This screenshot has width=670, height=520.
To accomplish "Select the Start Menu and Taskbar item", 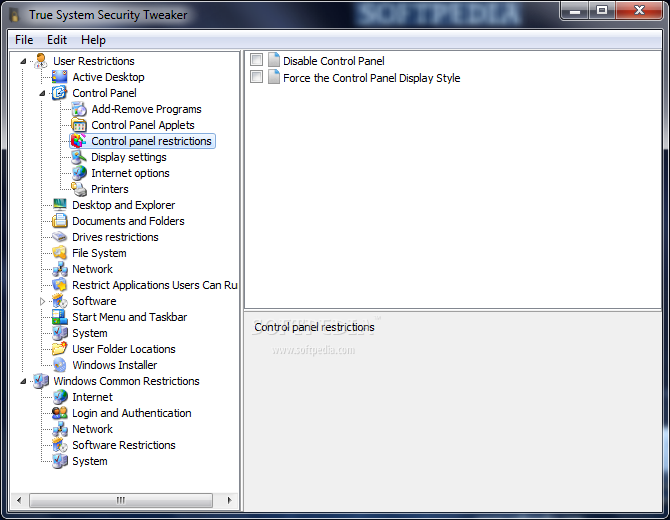I will (x=129, y=317).
